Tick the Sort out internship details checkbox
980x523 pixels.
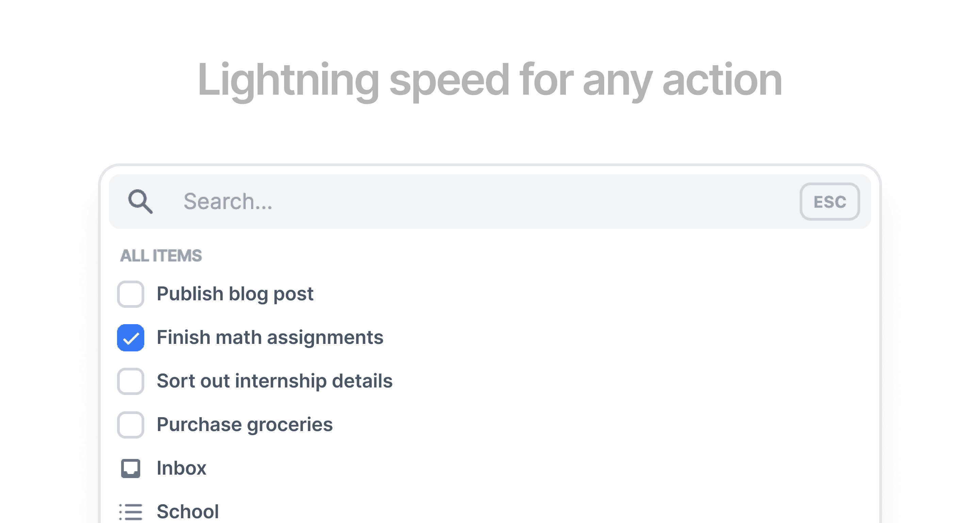point(130,381)
